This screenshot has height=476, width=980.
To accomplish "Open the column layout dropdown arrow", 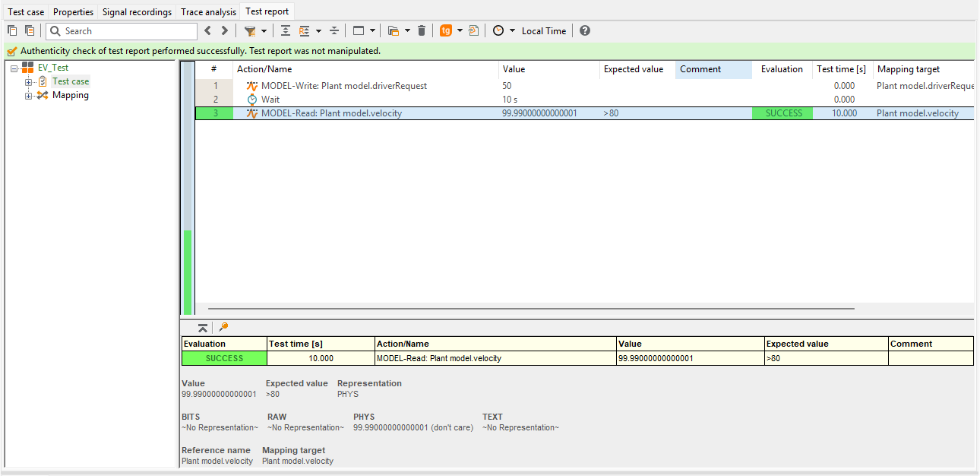I will click(x=372, y=31).
